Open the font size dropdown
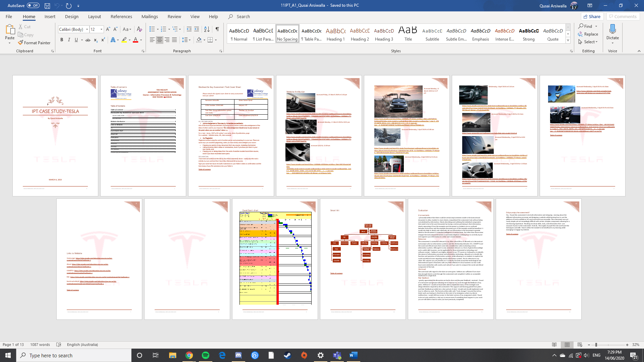This screenshot has width=644, height=362. (101, 29)
